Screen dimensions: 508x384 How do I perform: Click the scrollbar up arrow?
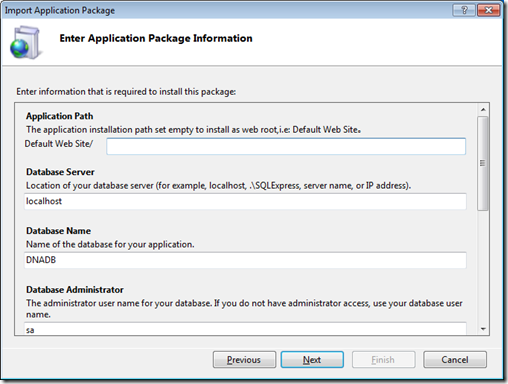[x=483, y=110]
